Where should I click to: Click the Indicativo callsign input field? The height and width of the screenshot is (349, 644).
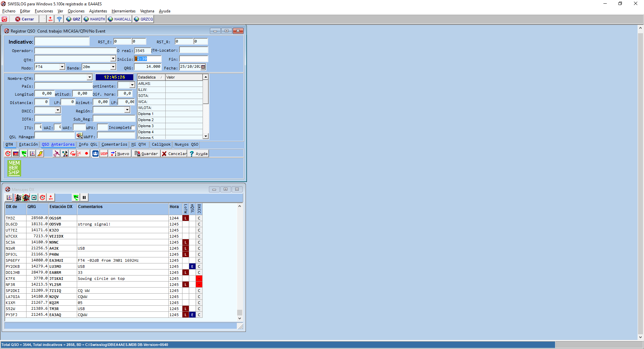(x=62, y=42)
